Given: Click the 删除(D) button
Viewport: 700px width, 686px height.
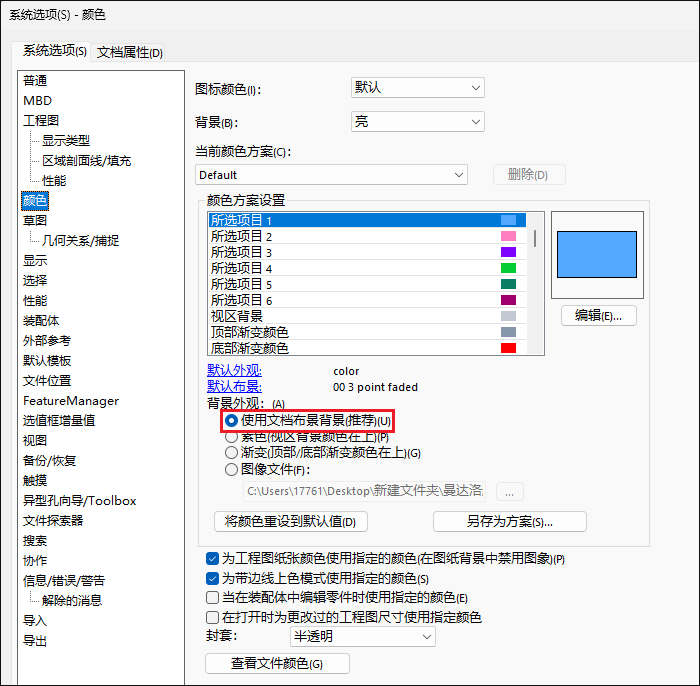Looking at the screenshot, I should click(x=529, y=175).
